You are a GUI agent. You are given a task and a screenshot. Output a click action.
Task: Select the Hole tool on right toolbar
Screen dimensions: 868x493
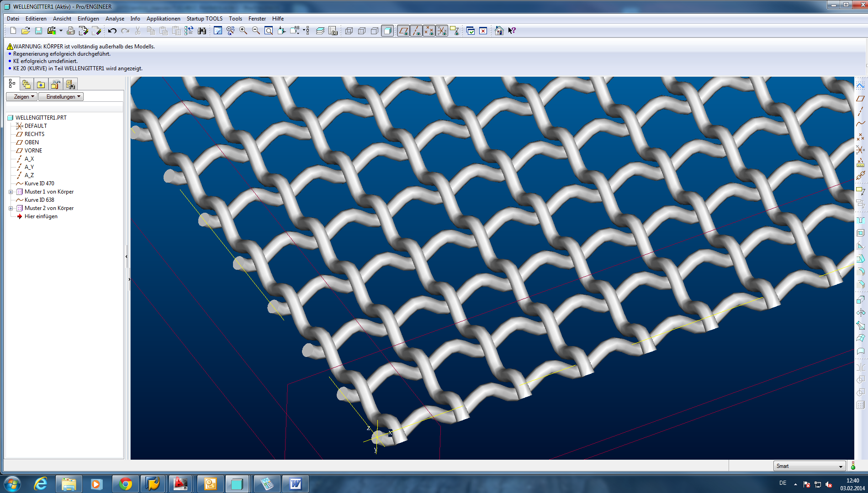(x=861, y=220)
